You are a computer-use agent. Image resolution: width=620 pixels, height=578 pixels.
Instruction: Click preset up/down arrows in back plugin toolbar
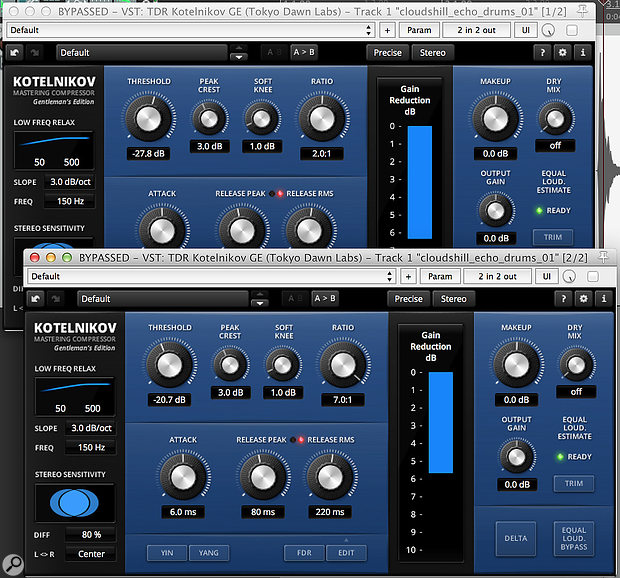[x=239, y=53]
